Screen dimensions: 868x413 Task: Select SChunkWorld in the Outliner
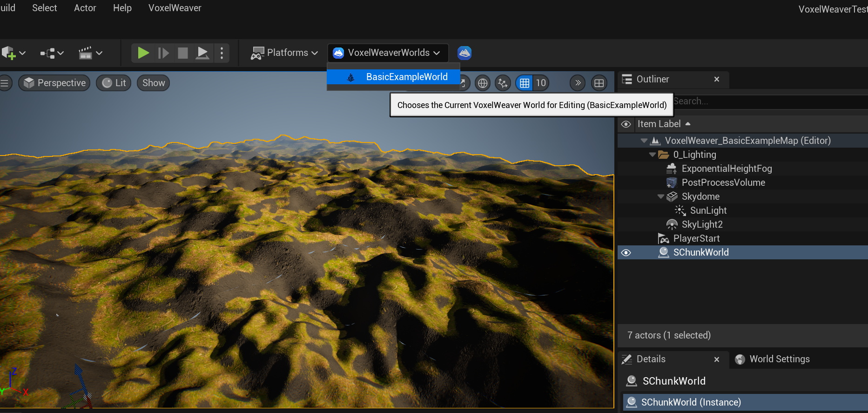[x=743, y=252]
